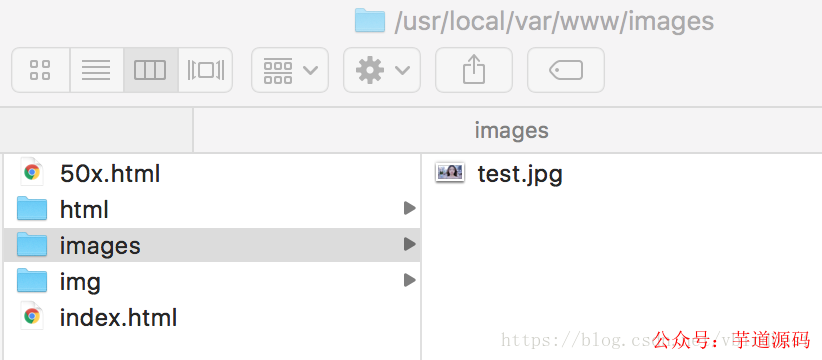
Task: Click the test.jpg thumbnail icon
Action: coord(450,172)
